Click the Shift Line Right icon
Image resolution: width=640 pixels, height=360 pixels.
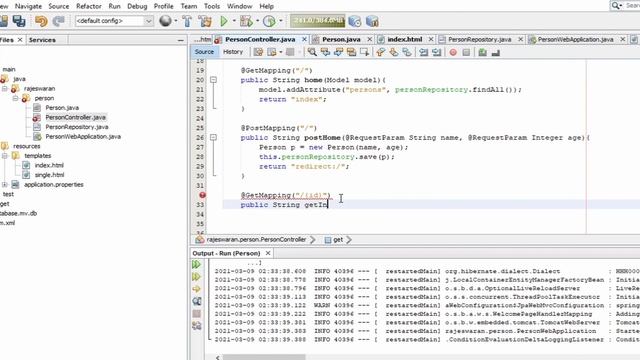[437, 52]
